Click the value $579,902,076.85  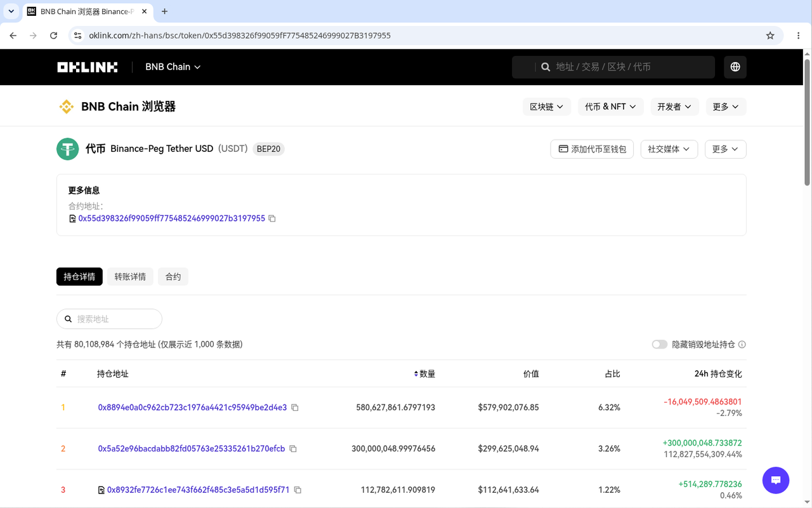coord(509,408)
